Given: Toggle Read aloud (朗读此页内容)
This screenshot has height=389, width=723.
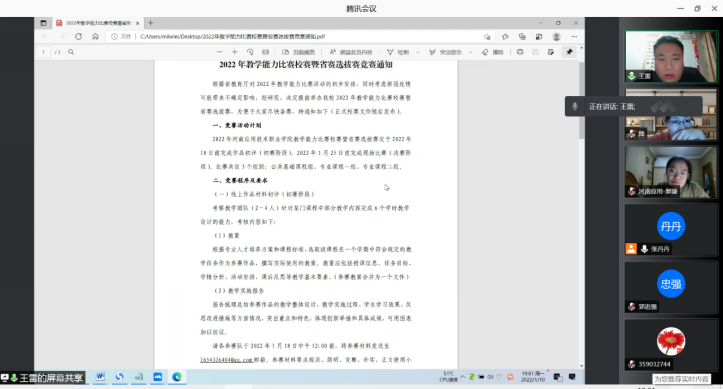Looking at the screenshot, I should [x=351, y=52].
